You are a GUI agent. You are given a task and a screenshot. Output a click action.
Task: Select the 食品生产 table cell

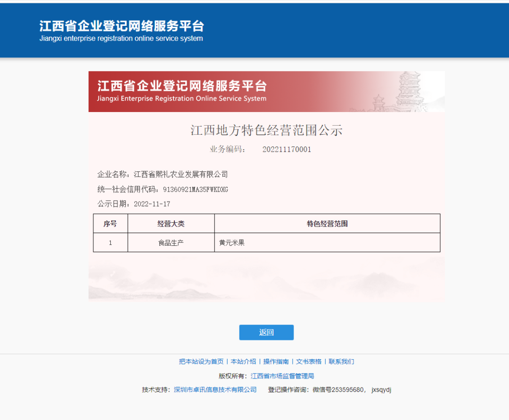point(171,242)
